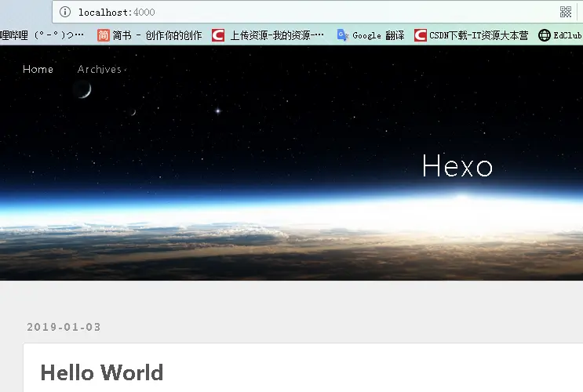The image size is (583, 392).
Task: Click the Hexo site title
Action: click(457, 165)
